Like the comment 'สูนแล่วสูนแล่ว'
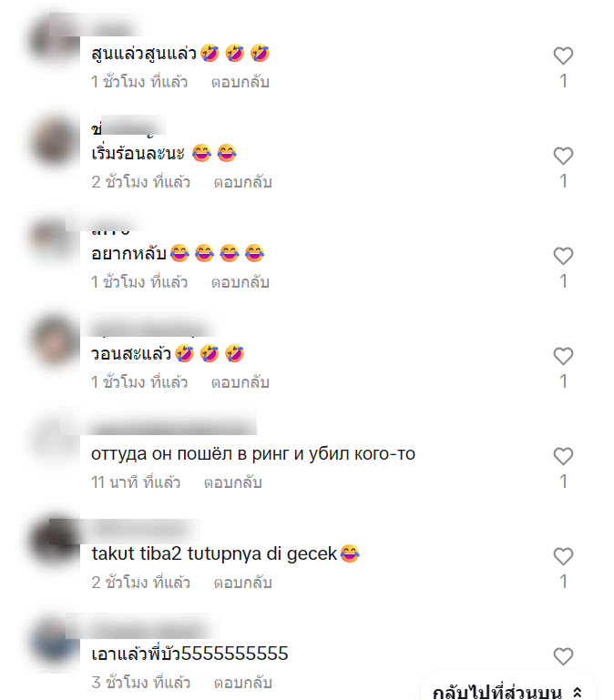This screenshot has height=700, width=614. pos(563,56)
